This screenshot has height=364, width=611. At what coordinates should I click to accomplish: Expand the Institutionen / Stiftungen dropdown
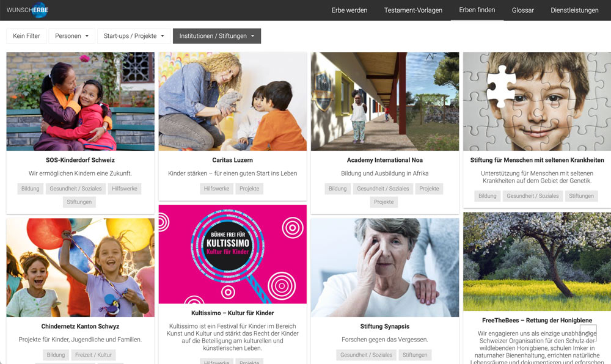coord(217,36)
